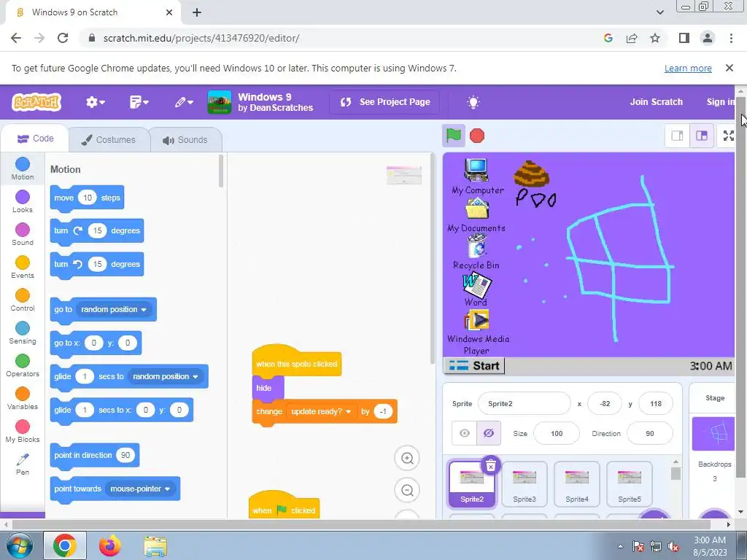Image resolution: width=747 pixels, height=560 pixels.
Task: Select the Variables block category
Action: click(23, 399)
